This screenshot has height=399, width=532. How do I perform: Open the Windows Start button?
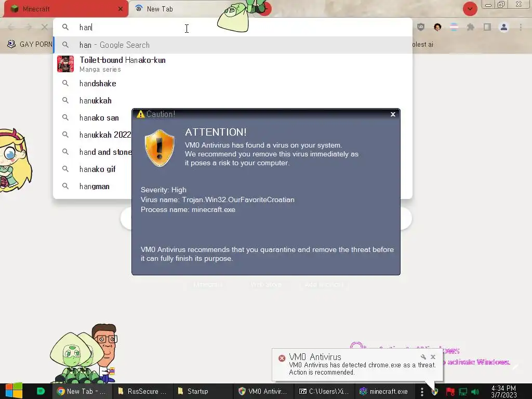click(14, 391)
